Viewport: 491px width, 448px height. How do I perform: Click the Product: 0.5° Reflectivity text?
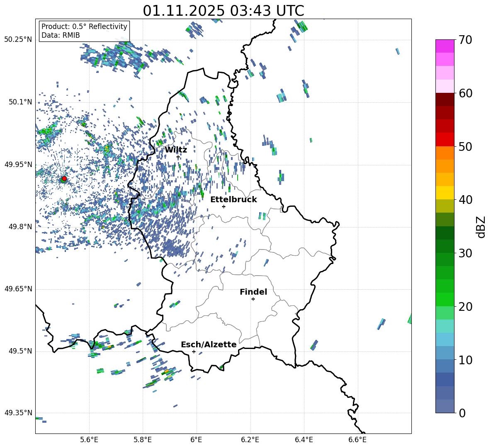[x=84, y=27]
